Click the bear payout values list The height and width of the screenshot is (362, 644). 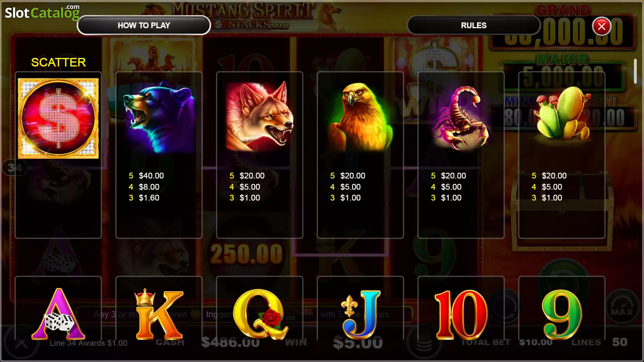coord(146,187)
